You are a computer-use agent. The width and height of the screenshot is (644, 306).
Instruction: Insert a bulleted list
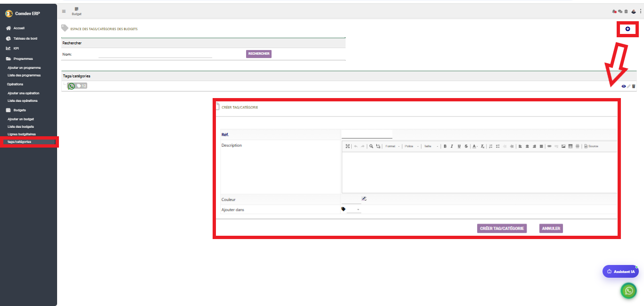[x=498, y=146]
